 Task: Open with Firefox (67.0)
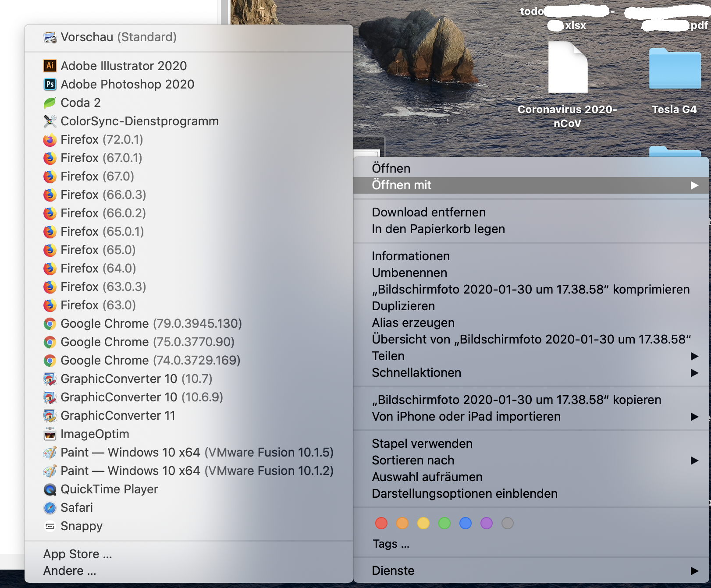(189, 177)
